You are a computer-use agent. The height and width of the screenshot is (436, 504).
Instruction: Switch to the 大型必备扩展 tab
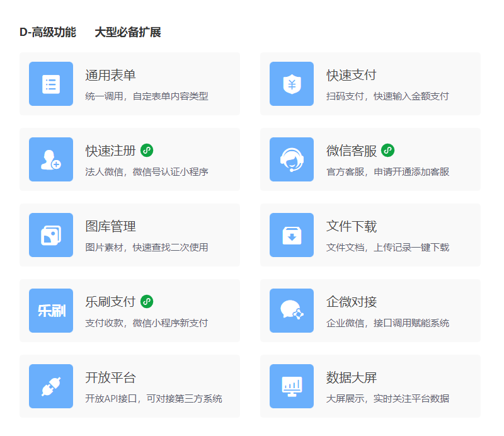(x=128, y=32)
